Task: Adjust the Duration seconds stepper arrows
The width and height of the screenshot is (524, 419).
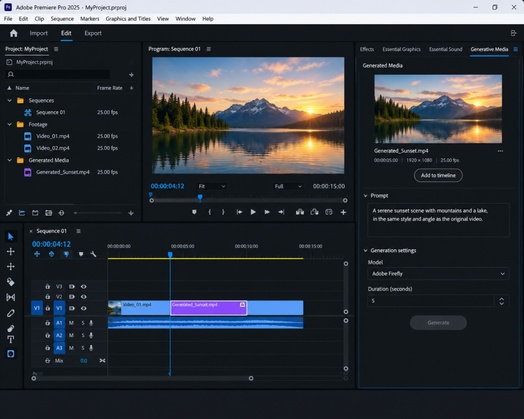Action: tap(501, 301)
